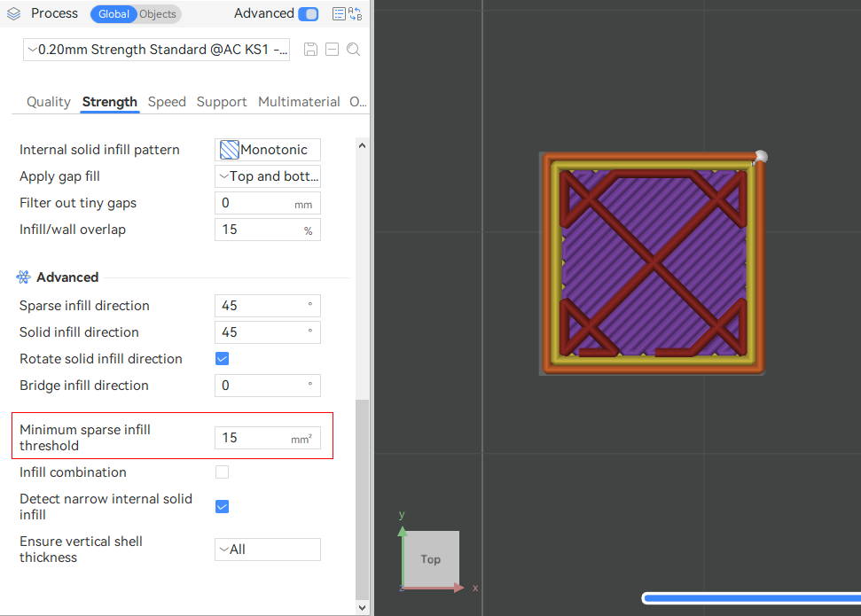Click the Process panel title
This screenshot has width=861, height=616.
[54, 13]
